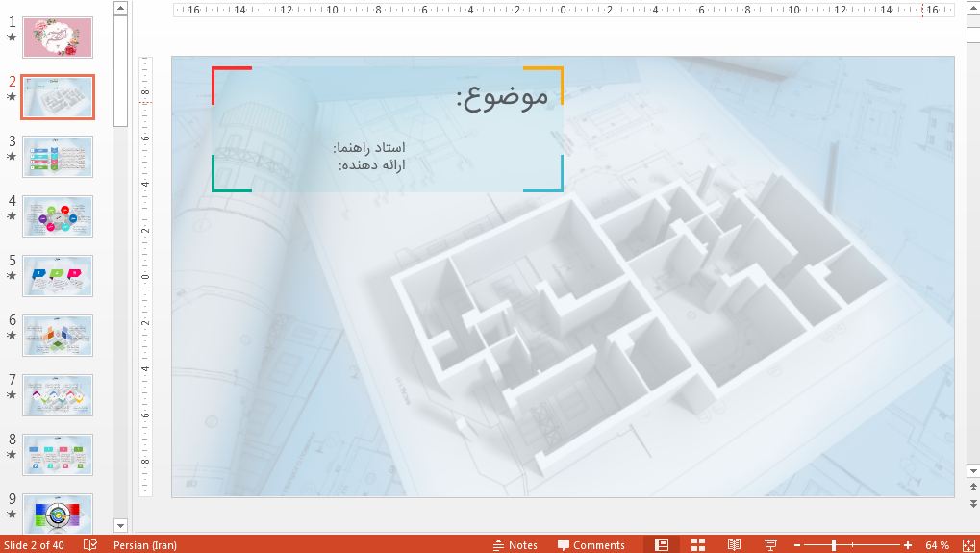
Task: Click the next slide double-arrow button
Action: point(972,503)
